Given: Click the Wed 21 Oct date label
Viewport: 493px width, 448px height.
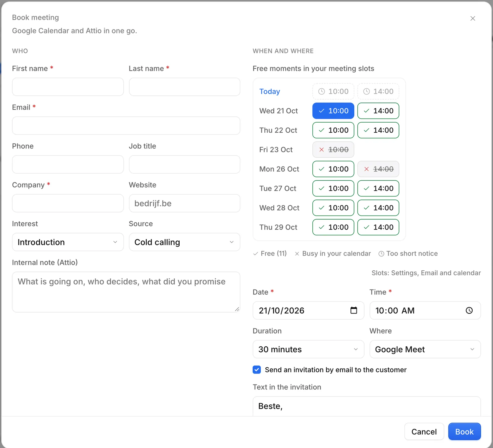Looking at the screenshot, I should click(x=279, y=111).
